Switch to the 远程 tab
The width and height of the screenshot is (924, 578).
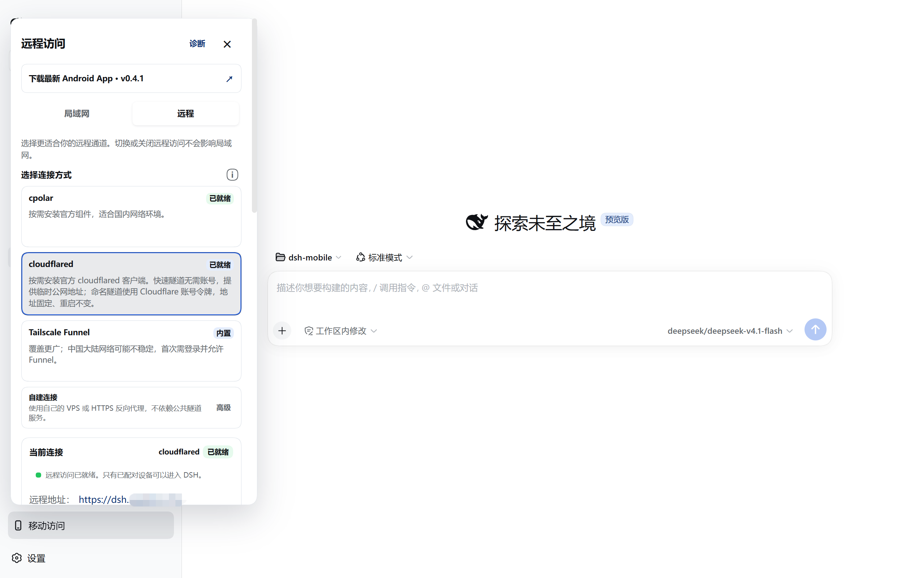point(186,113)
